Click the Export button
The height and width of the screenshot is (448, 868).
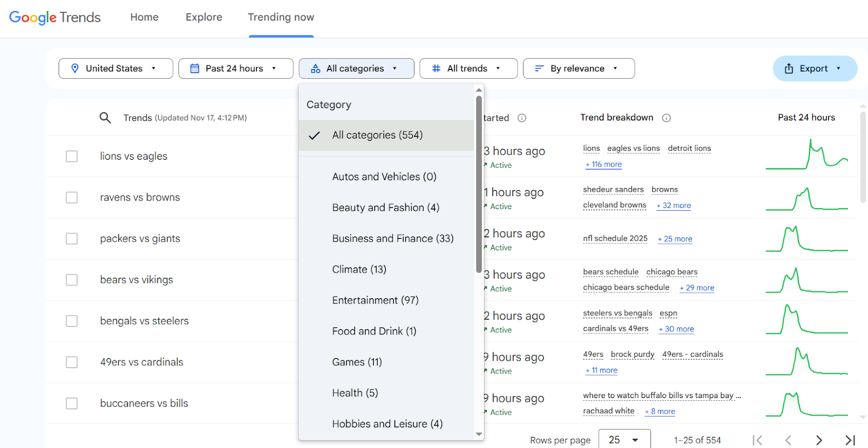[x=814, y=68]
